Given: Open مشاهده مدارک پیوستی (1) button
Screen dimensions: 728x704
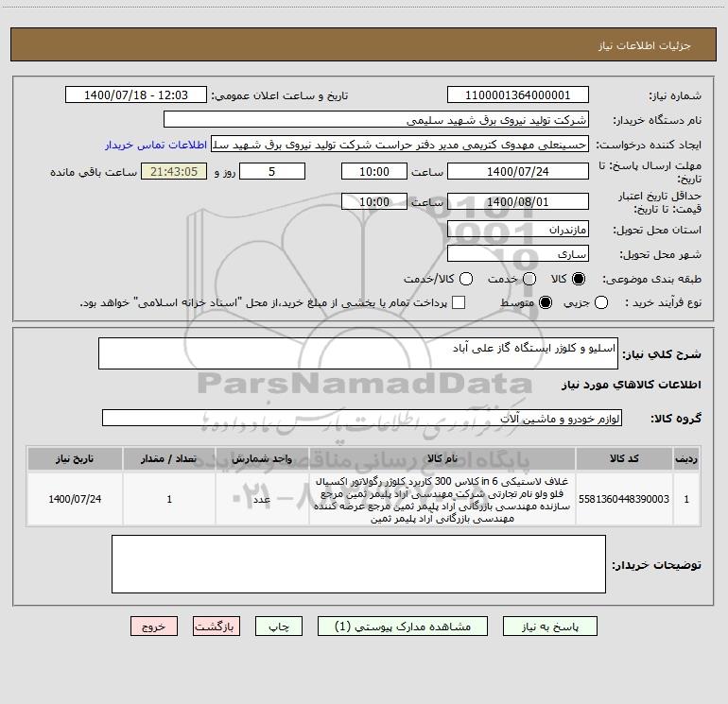Looking at the screenshot, I should [x=403, y=627].
